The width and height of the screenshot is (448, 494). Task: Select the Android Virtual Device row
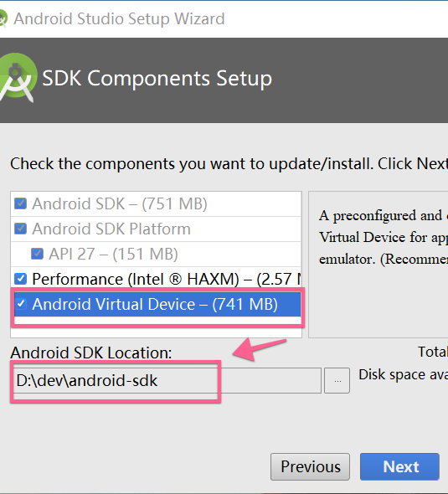click(x=157, y=304)
